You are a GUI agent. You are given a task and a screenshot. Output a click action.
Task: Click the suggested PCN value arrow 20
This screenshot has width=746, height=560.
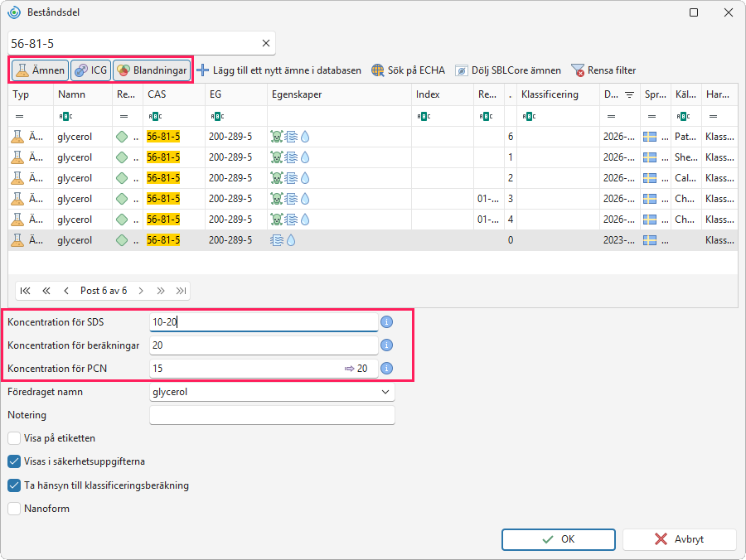coord(356,369)
